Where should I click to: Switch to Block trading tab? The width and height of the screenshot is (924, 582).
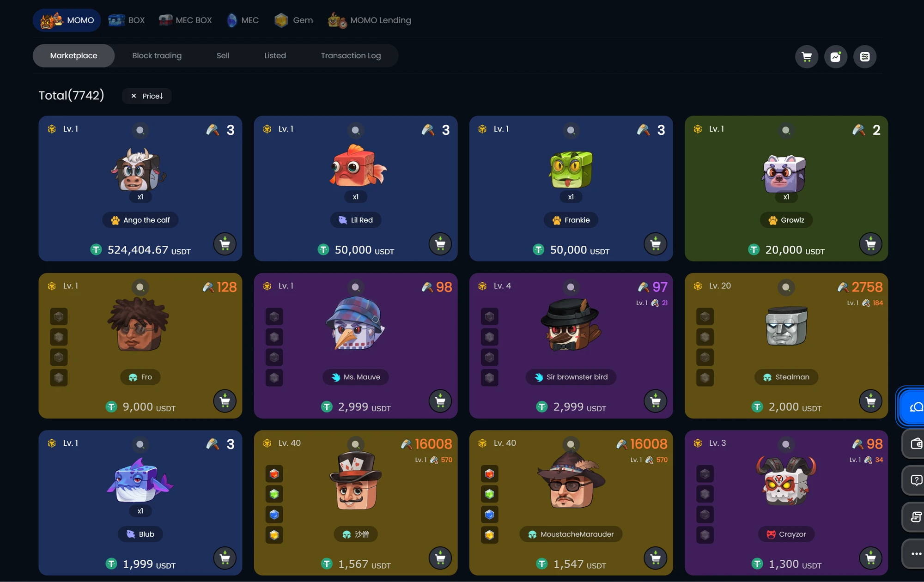(157, 56)
